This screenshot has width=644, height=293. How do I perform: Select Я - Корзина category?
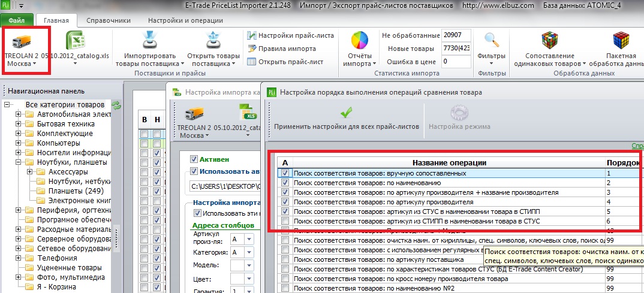(x=57, y=287)
